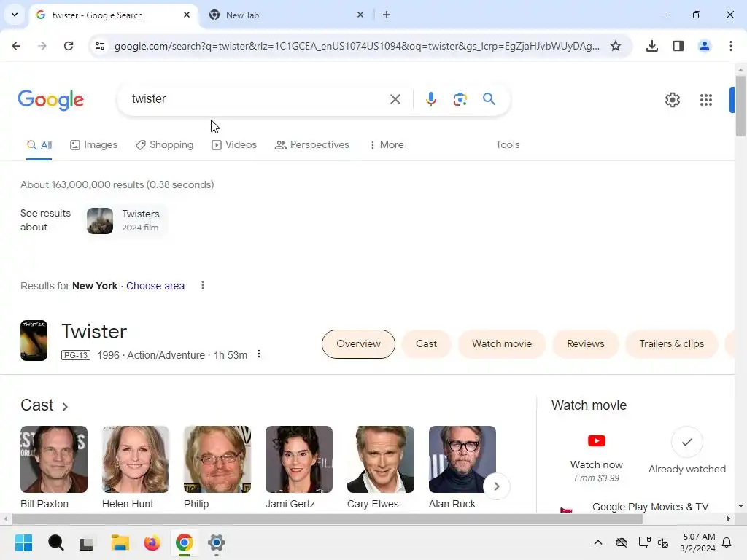This screenshot has height=560, width=747.
Task: Open Cary Elwes cast photo
Action: pos(381,459)
